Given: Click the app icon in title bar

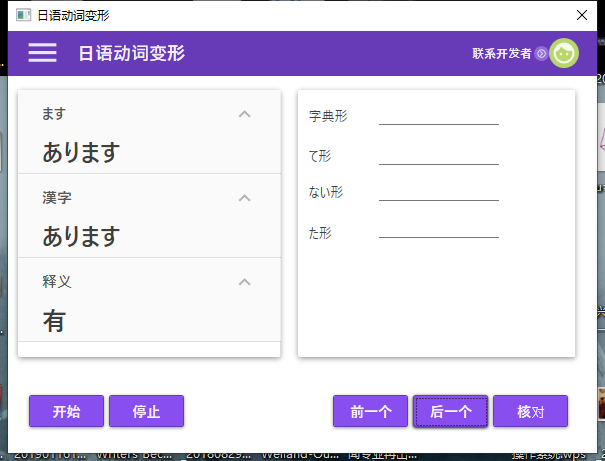Looking at the screenshot, I should pos(24,15).
